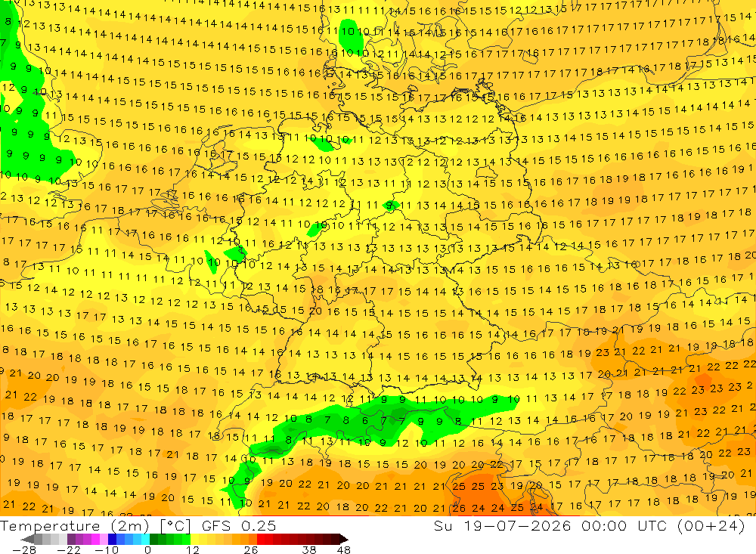
Task: Click the 'Temperature (2m)' map title
Action: [x=74, y=526]
